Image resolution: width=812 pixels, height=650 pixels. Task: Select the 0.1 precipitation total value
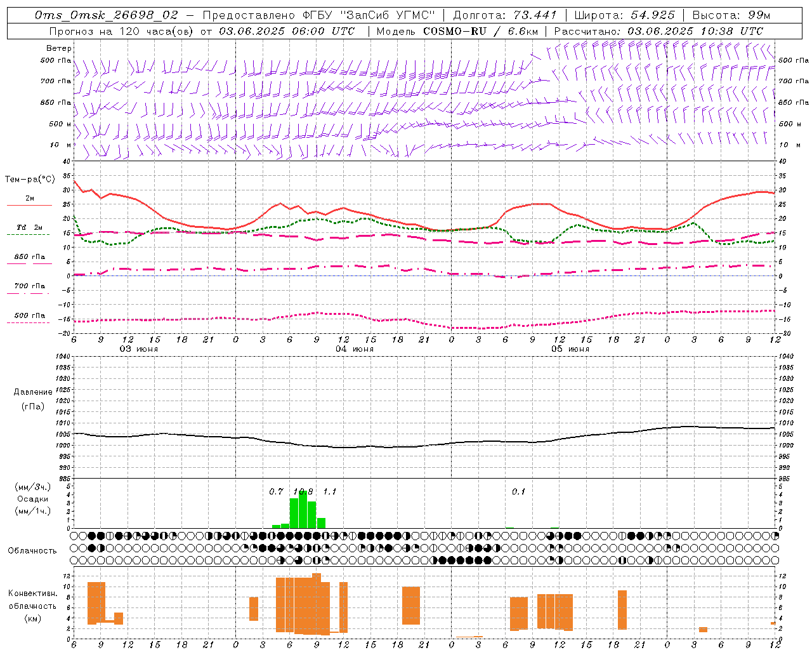pos(519,491)
